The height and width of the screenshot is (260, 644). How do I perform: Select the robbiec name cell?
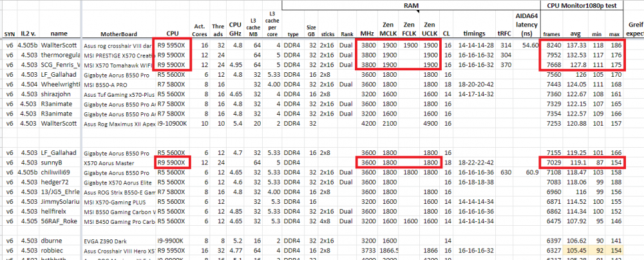click(x=52, y=250)
